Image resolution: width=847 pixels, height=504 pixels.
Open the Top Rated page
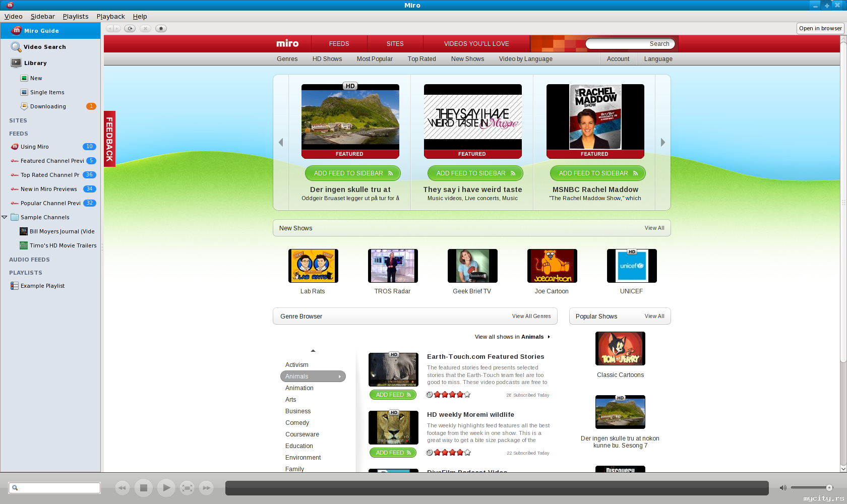[x=422, y=59]
